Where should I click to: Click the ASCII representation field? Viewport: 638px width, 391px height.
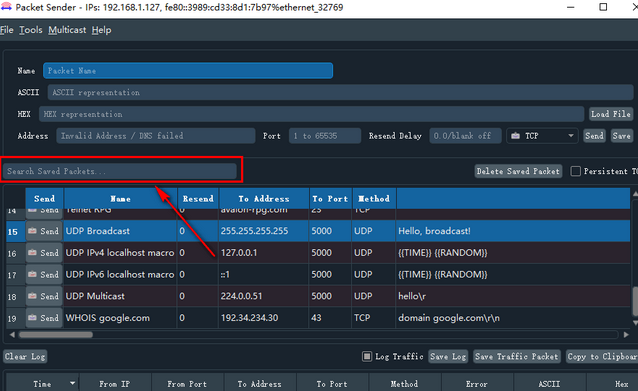pyautogui.click(x=340, y=92)
